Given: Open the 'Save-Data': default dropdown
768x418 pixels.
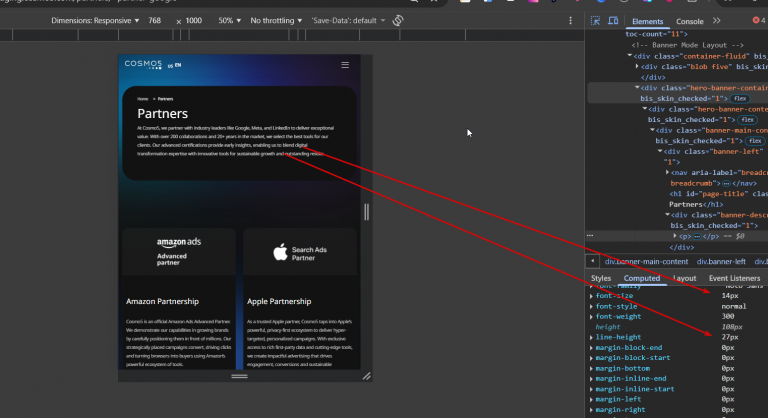Looking at the screenshot, I should click(x=348, y=21).
